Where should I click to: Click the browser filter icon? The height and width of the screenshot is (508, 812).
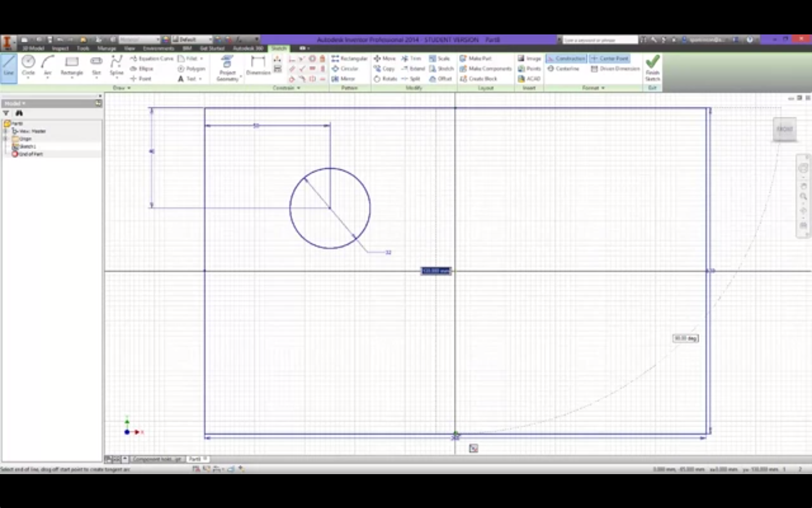tap(6, 113)
